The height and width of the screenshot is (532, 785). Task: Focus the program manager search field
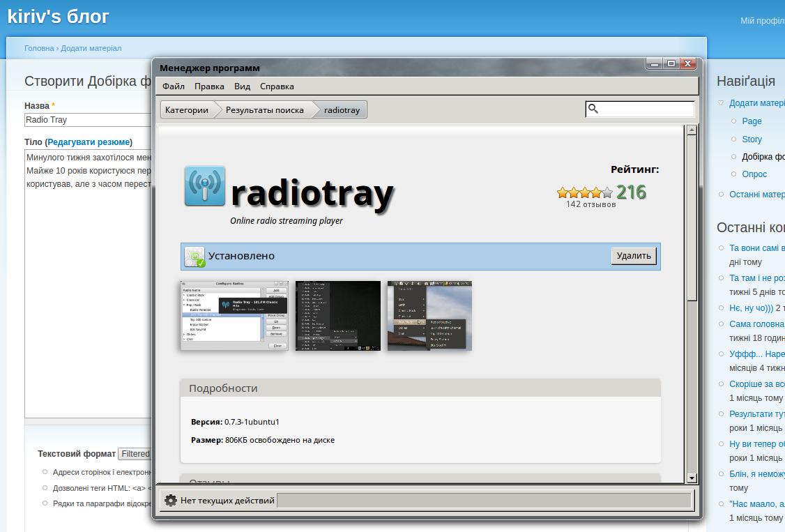coord(640,109)
